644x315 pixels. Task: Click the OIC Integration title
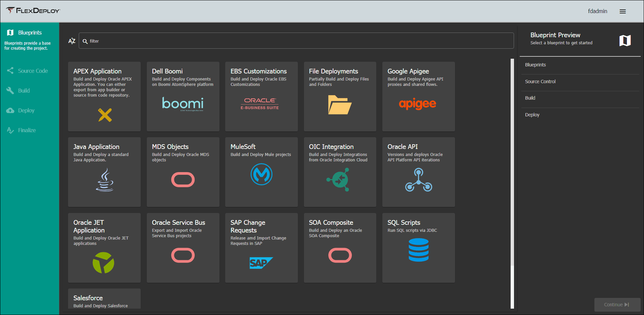pyautogui.click(x=331, y=147)
